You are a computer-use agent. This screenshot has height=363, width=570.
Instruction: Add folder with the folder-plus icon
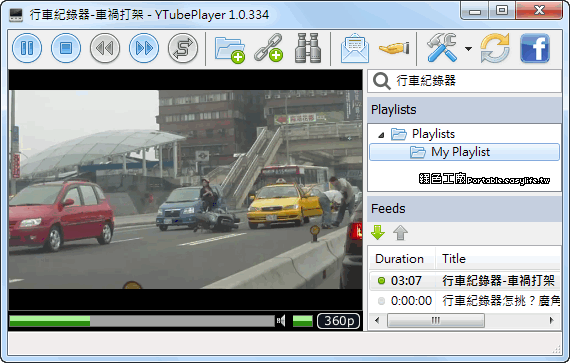pyautogui.click(x=230, y=49)
